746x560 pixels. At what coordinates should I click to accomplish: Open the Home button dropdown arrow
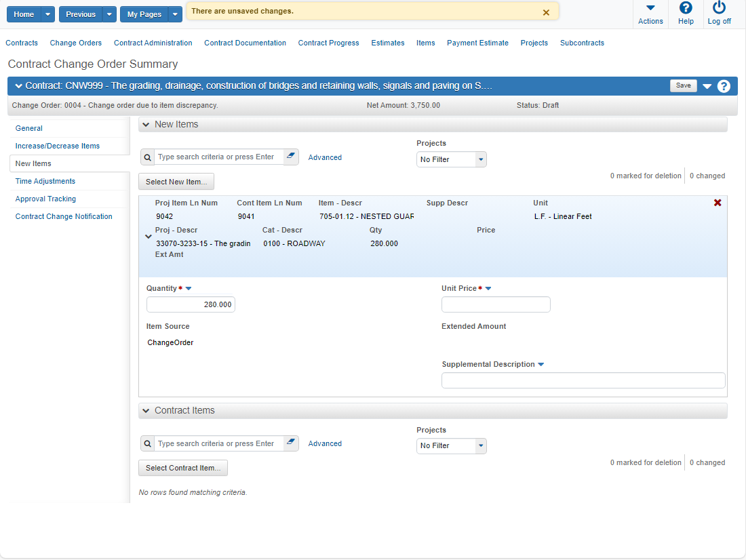[47, 14]
